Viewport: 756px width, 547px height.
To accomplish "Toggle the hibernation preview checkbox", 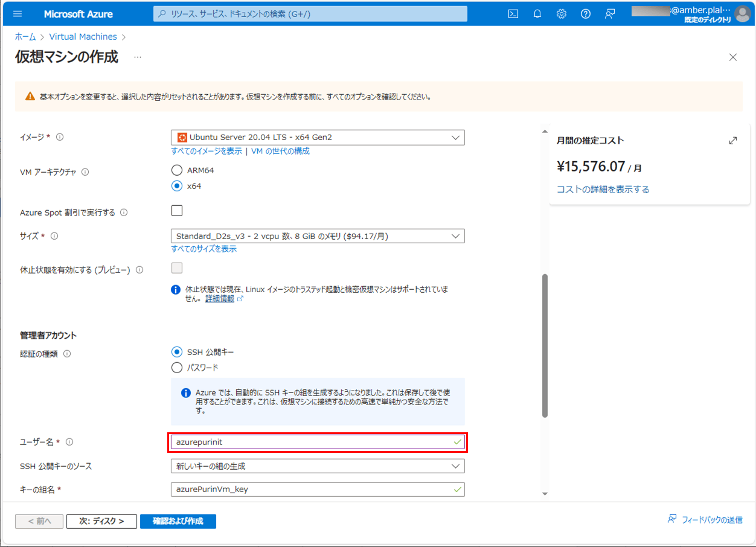I will coord(177,268).
